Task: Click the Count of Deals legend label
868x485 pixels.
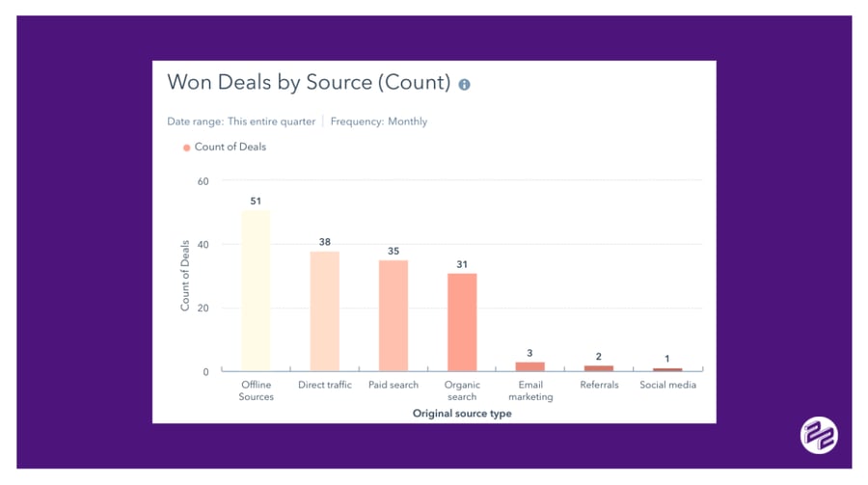Action: pos(231,148)
